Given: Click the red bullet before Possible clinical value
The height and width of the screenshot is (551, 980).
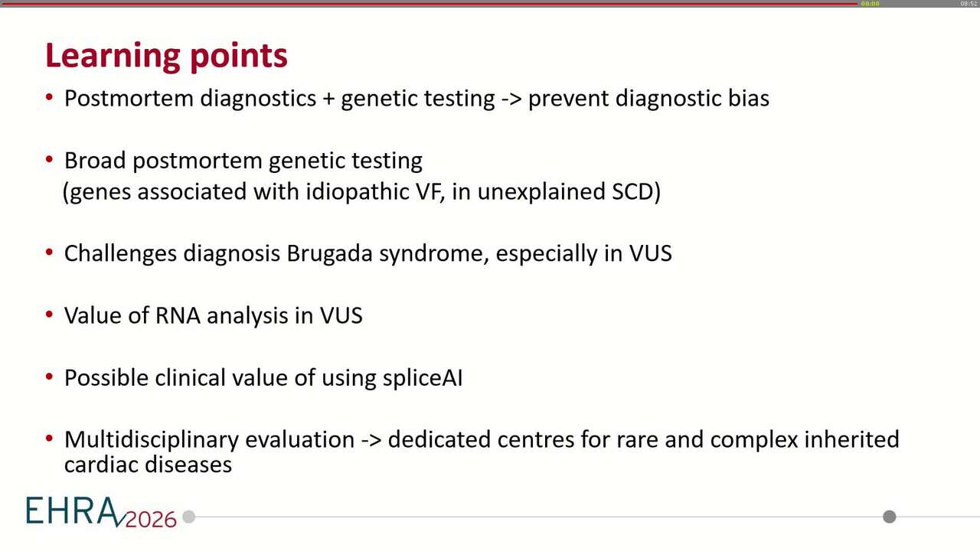Looking at the screenshot, I should tap(50, 378).
